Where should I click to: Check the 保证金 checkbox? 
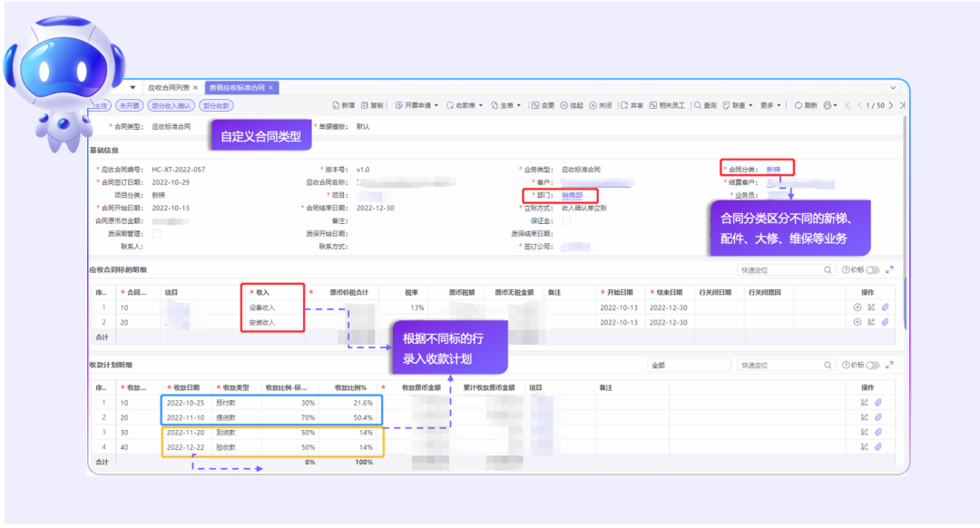[566, 220]
